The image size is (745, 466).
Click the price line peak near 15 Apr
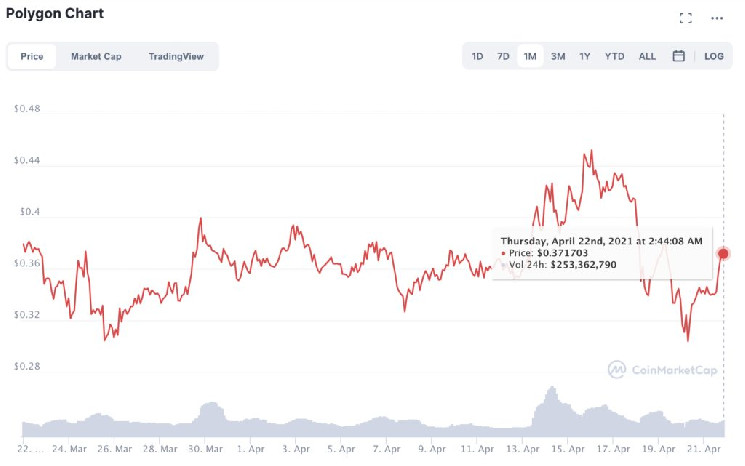click(591, 151)
